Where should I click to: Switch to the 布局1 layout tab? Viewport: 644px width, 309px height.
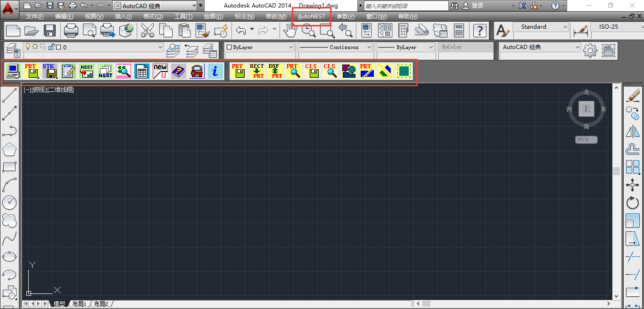(79, 304)
